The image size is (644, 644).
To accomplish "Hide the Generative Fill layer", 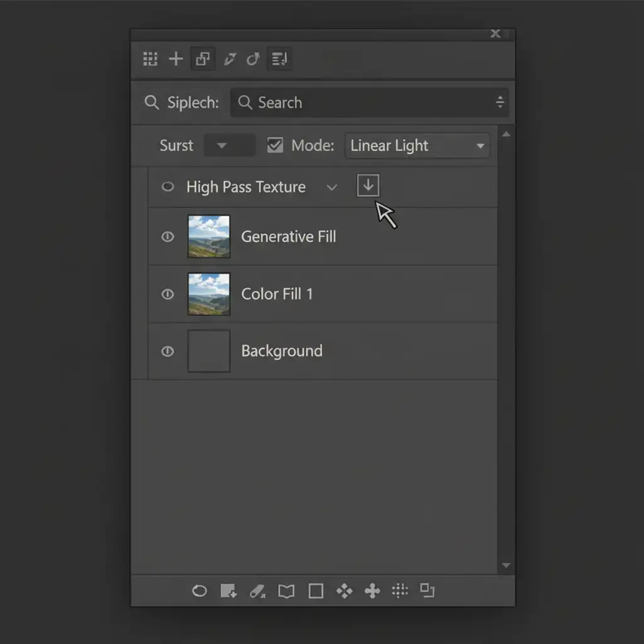I will 167,237.
